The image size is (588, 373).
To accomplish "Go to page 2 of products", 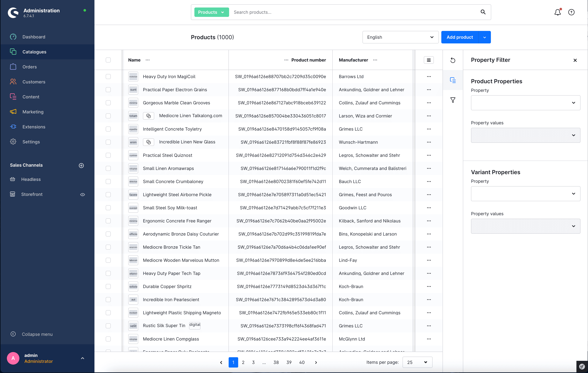I will click(x=243, y=362).
